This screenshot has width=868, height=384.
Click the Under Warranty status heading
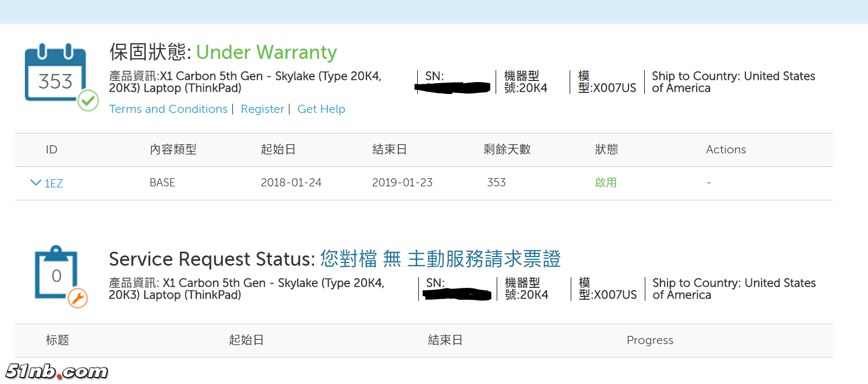(x=266, y=52)
